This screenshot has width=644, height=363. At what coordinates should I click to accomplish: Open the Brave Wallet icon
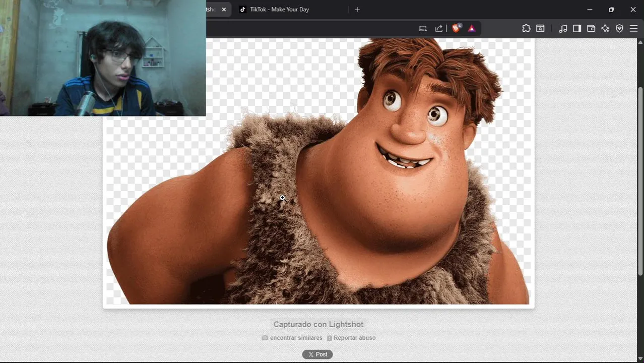591,29
